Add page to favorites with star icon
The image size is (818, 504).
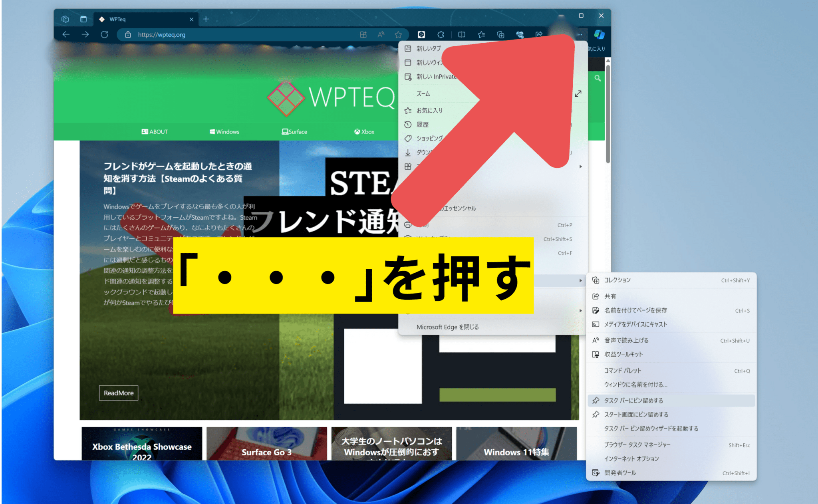point(398,35)
